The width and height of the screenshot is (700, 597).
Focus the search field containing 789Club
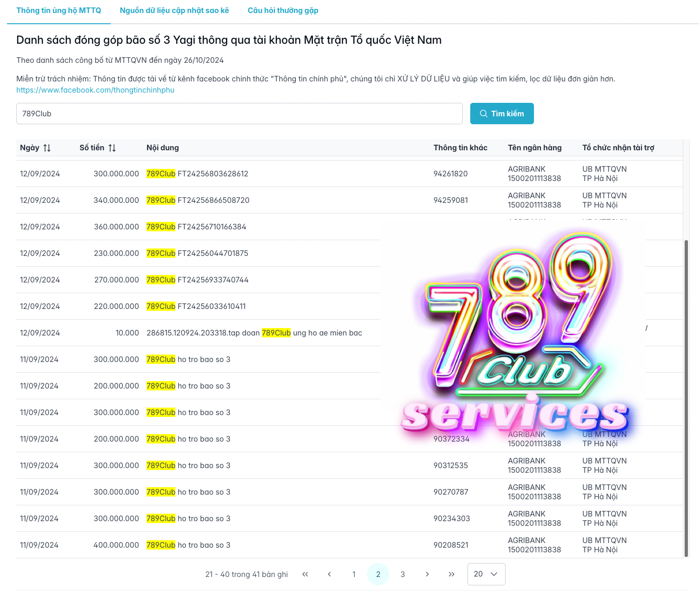click(240, 114)
